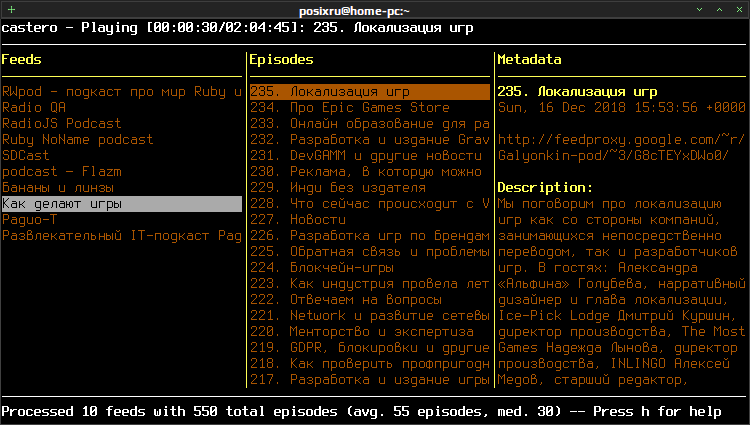Viewport: 750px width, 425px height.
Task: Select episode '219. GDPR, блокировки и другие'
Action: 370,348
